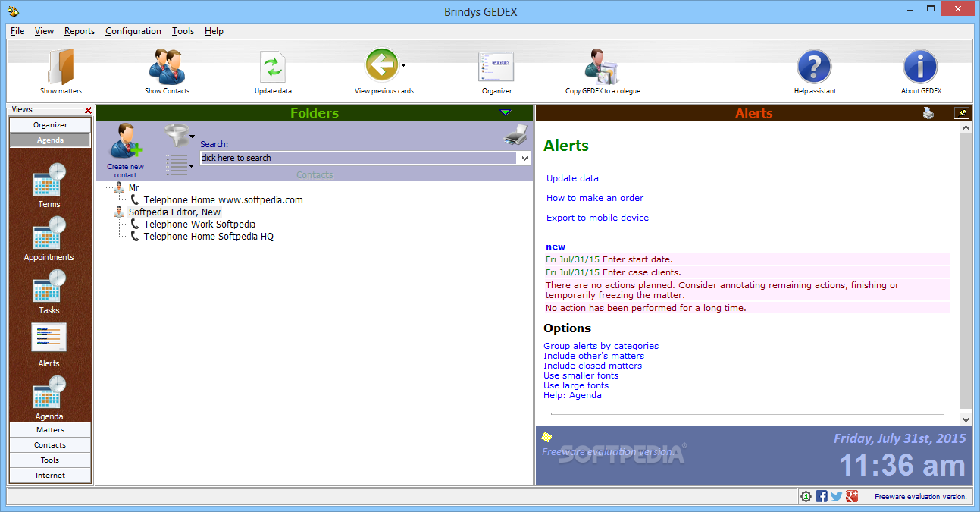This screenshot has height=512, width=980.
Task: Click 'Include other's matters' option
Action: (x=593, y=356)
